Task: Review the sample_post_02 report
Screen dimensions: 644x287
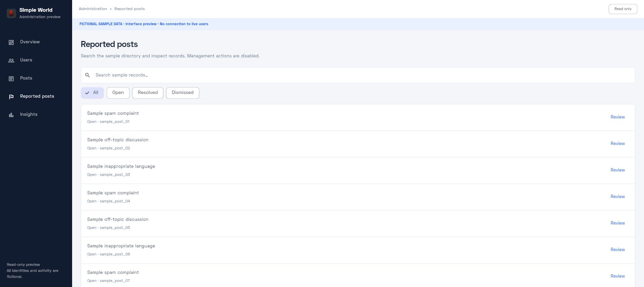Action: (618, 144)
